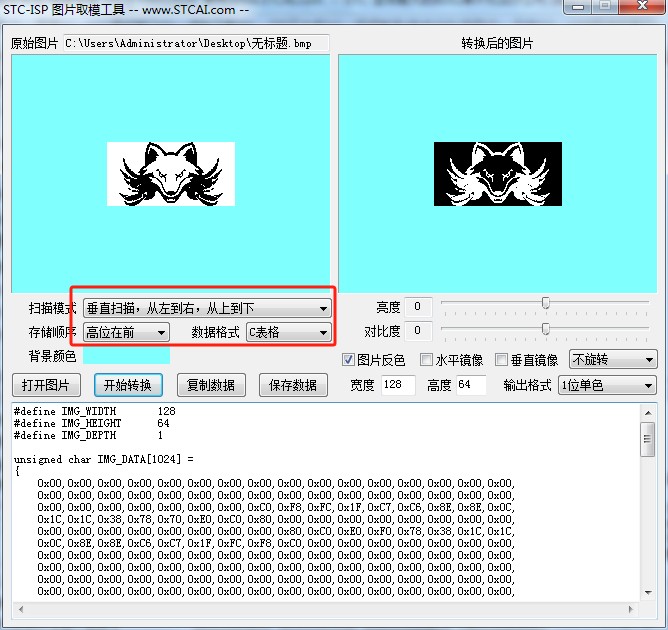Click the converted inverted wolf image
This screenshot has height=630, width=668.
point(498,174)
